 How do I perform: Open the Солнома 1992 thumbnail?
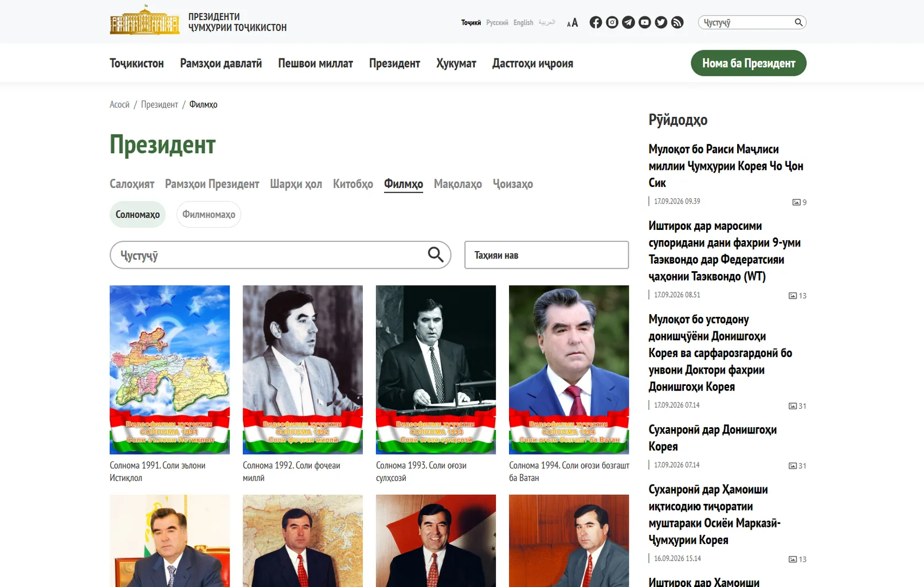point(303,370)
